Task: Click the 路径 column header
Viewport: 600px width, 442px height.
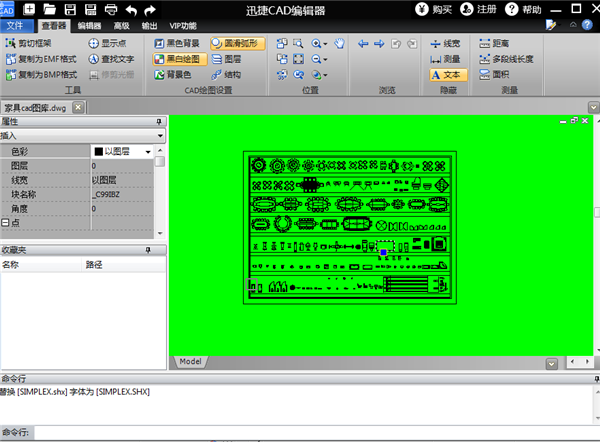Action: [x=124, y=264]
